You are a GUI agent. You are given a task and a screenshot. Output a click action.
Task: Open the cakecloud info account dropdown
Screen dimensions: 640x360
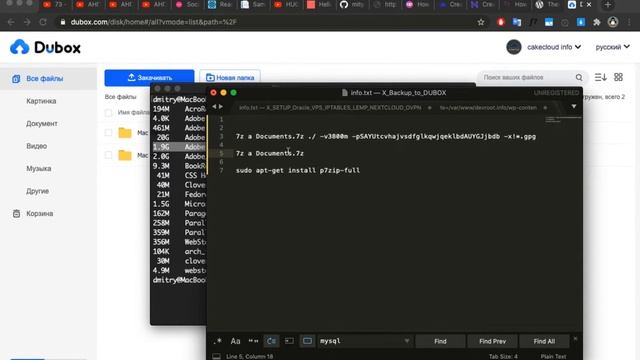click(x=554, y=47)
